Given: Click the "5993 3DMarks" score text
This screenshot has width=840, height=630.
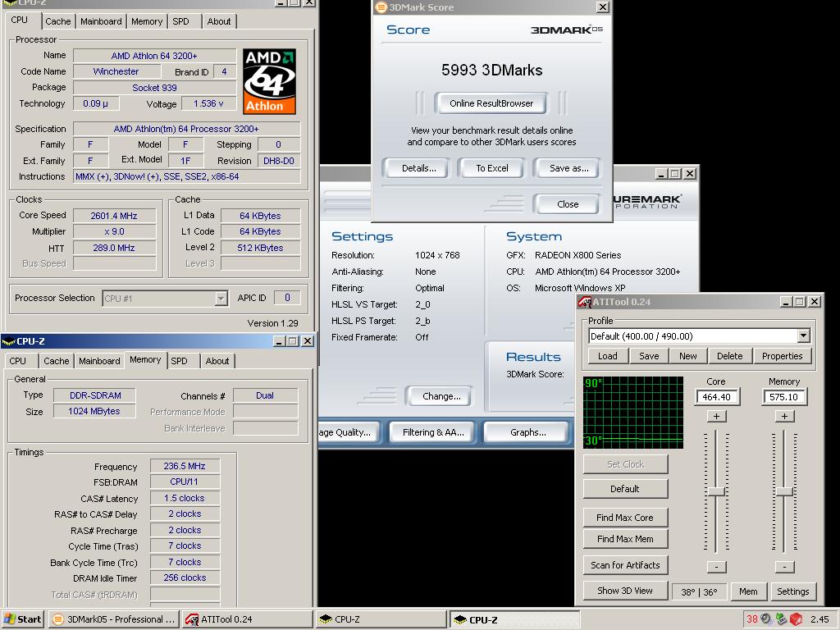Looking at the screenshot, I should tap(492, 71).
